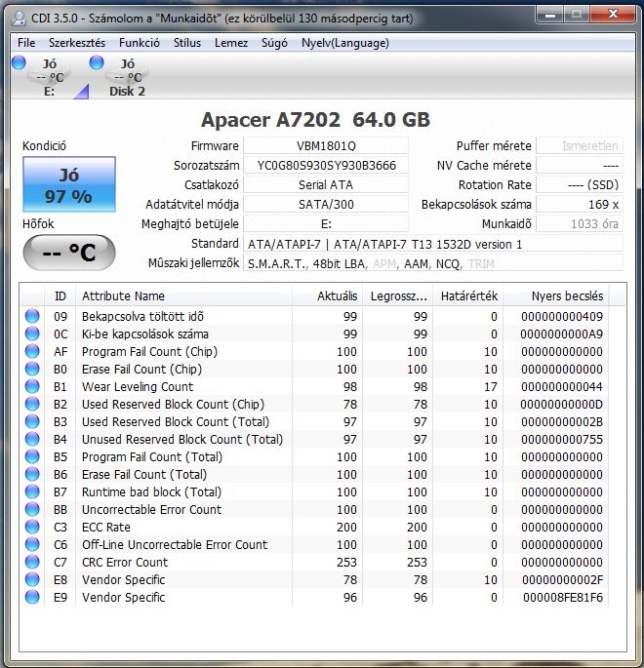This screenshot has width=644, height=668.
Task: Select the ECC Rate row text
Action: pyautogui.click(x=106, y=527)
